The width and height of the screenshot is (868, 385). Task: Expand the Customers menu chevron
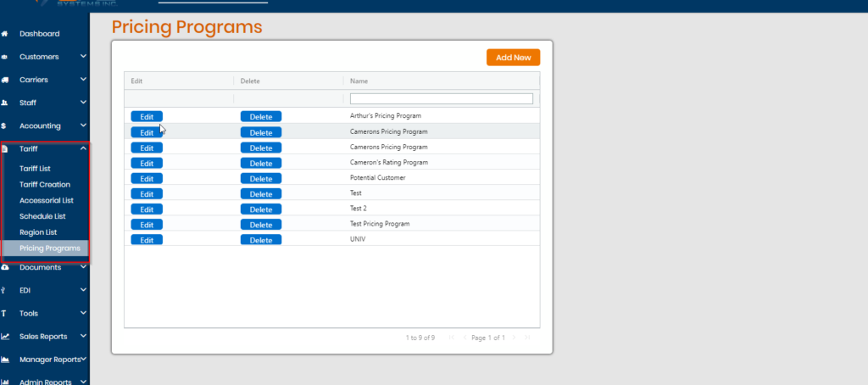pyautogui.click(x=83, y=57)
